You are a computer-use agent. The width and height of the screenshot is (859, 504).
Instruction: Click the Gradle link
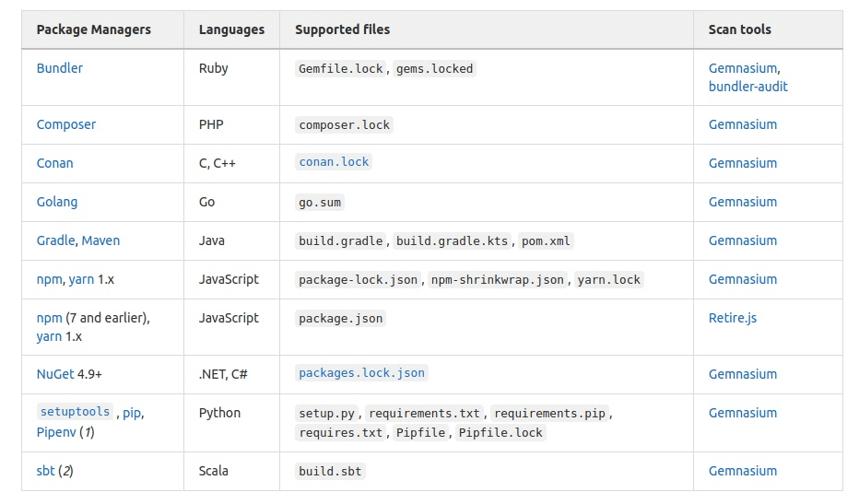[x=55, y=240]
